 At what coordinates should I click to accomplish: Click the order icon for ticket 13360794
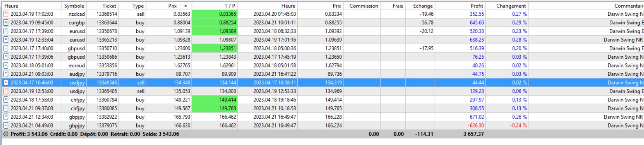(6, 100)
